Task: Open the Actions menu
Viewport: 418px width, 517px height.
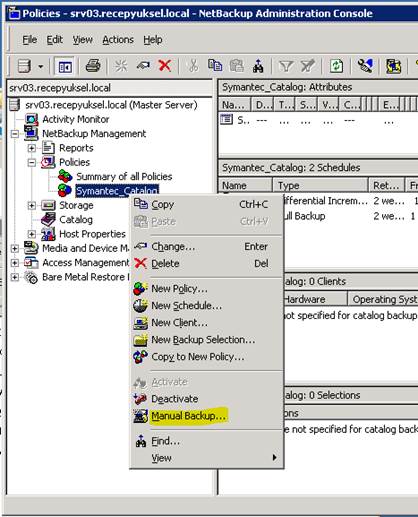Action: pos(118,40)
